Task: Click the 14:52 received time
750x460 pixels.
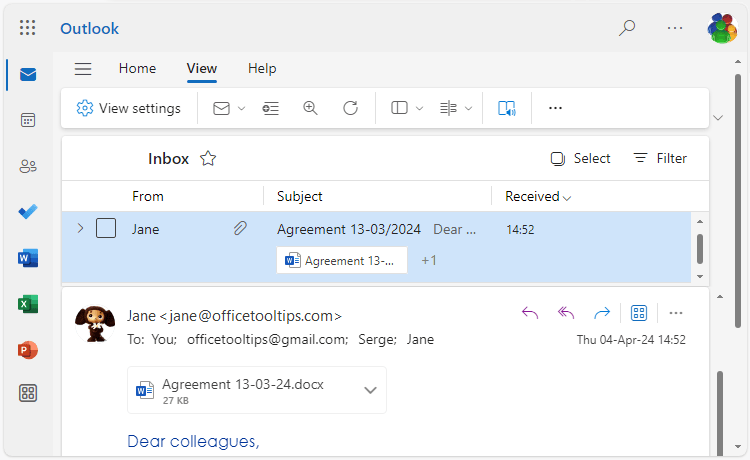Action: (520, 230)
